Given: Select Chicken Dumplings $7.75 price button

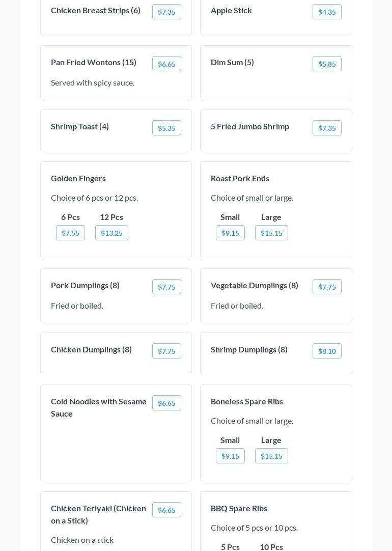Looking at the screenshot, I should click(x=166, y=351).
